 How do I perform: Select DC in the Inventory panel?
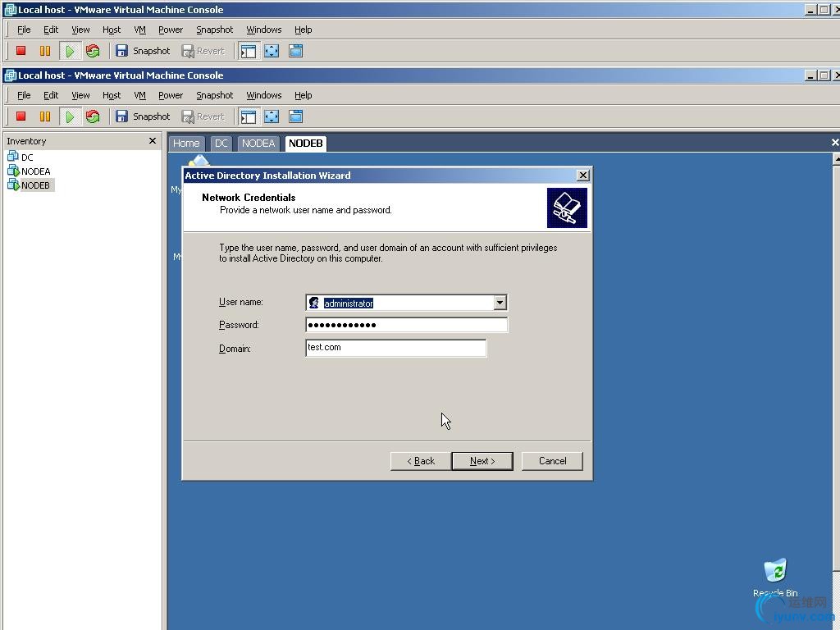click(x=21, y=157)
